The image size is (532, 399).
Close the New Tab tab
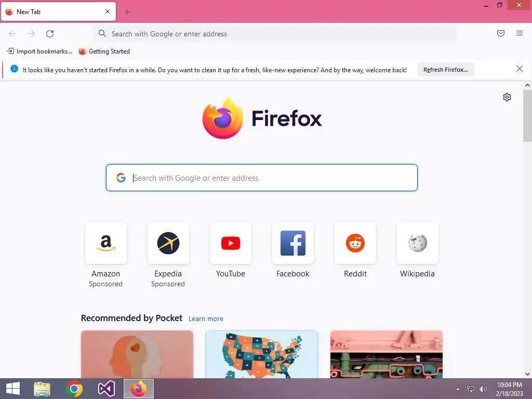click(x=107, y=11)
